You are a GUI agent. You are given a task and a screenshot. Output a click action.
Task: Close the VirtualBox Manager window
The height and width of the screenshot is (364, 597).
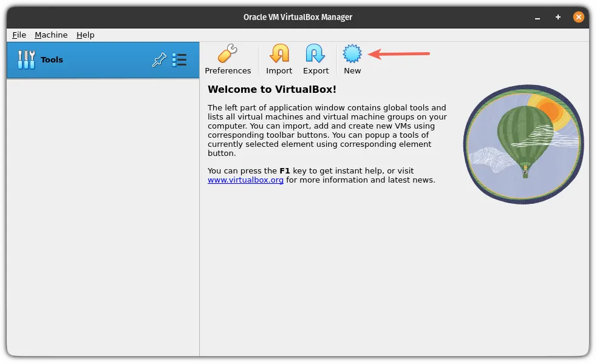click(x=578, y=17)
